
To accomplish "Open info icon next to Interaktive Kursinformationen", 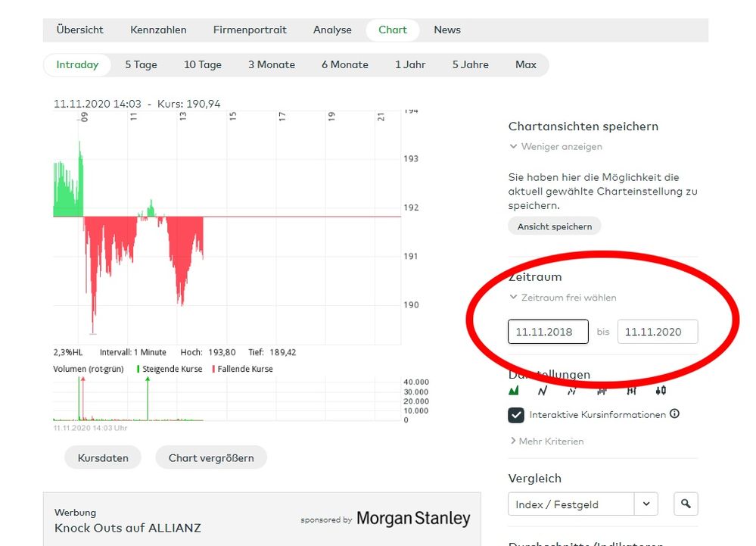I will (674, 414).
